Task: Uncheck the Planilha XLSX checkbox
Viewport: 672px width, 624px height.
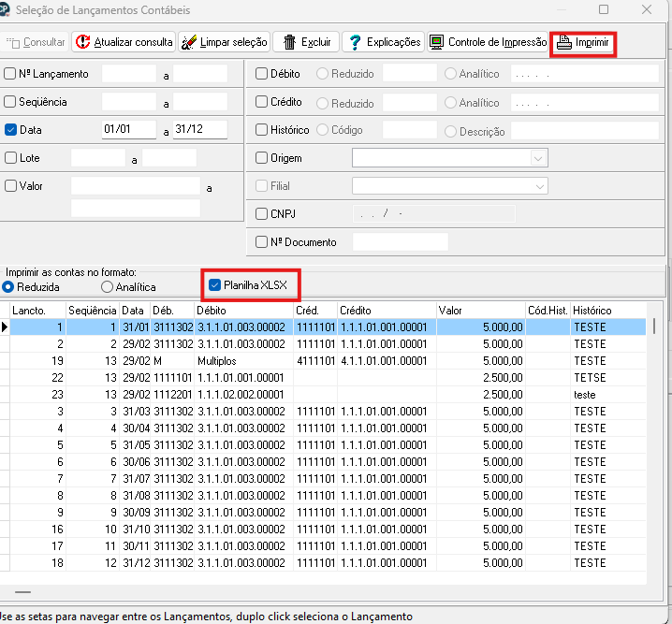Action: pos(214,284)
